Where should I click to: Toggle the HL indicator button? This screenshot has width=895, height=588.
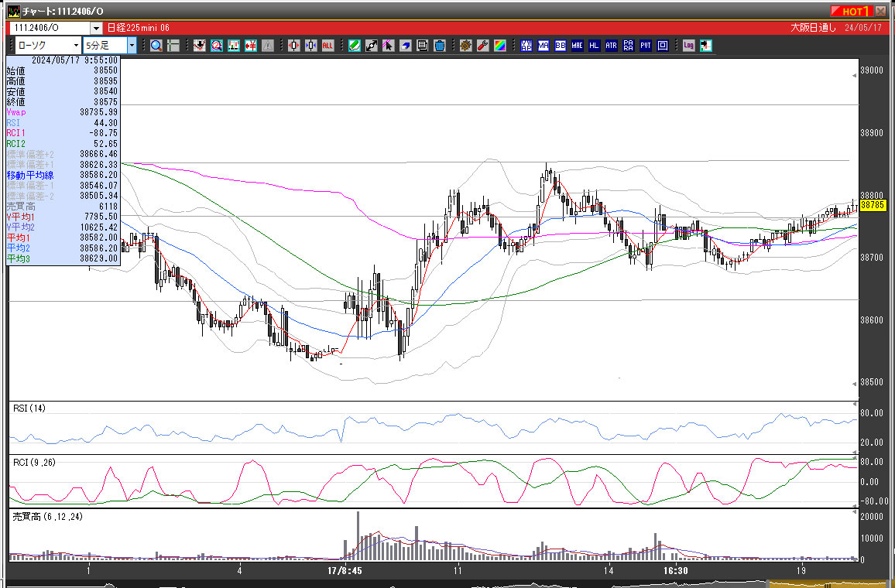(594, 46)
